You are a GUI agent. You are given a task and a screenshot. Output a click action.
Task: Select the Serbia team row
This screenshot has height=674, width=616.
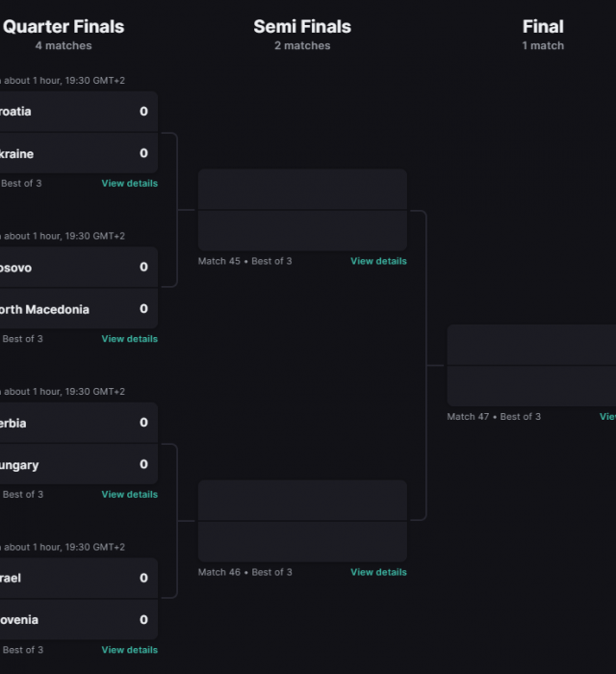[x=77, y=423]
